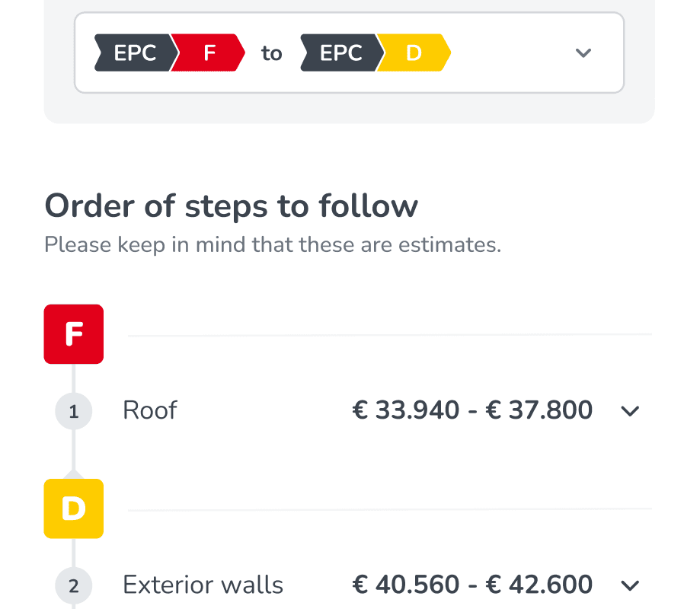
Task: Click the second dark EPC tag
Action: (340, 53)
